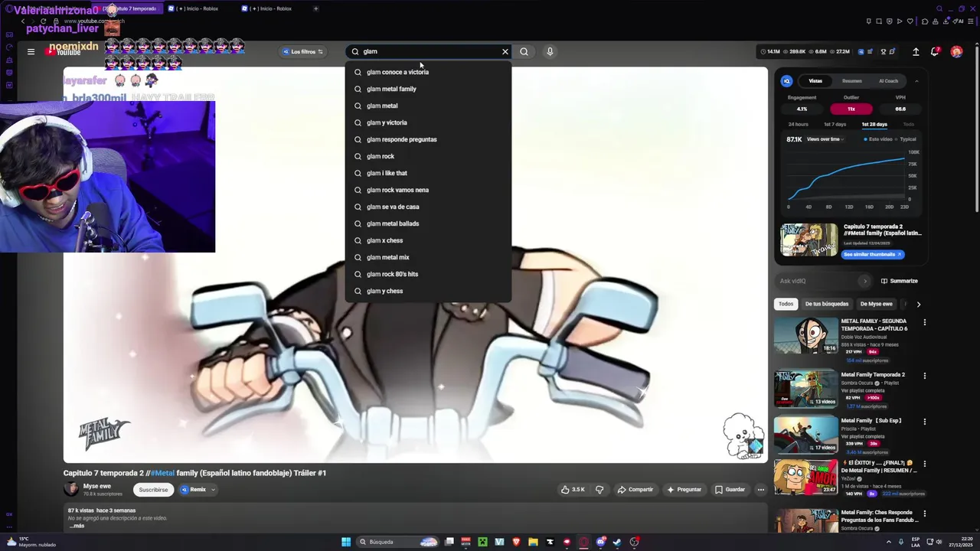Like the video with thumbs-up 3.5K
Image resolution: width=980 pixels, height=551 pixels.
(x=573, y=490)
